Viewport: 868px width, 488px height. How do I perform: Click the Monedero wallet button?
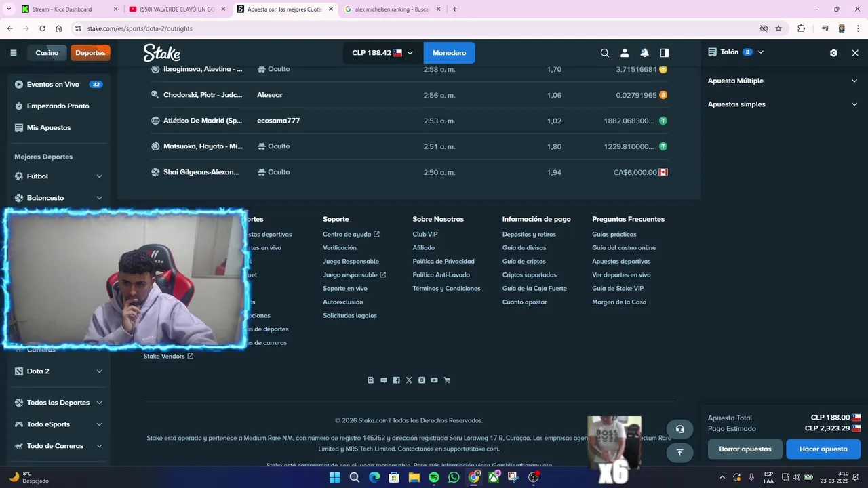point(449,53)
